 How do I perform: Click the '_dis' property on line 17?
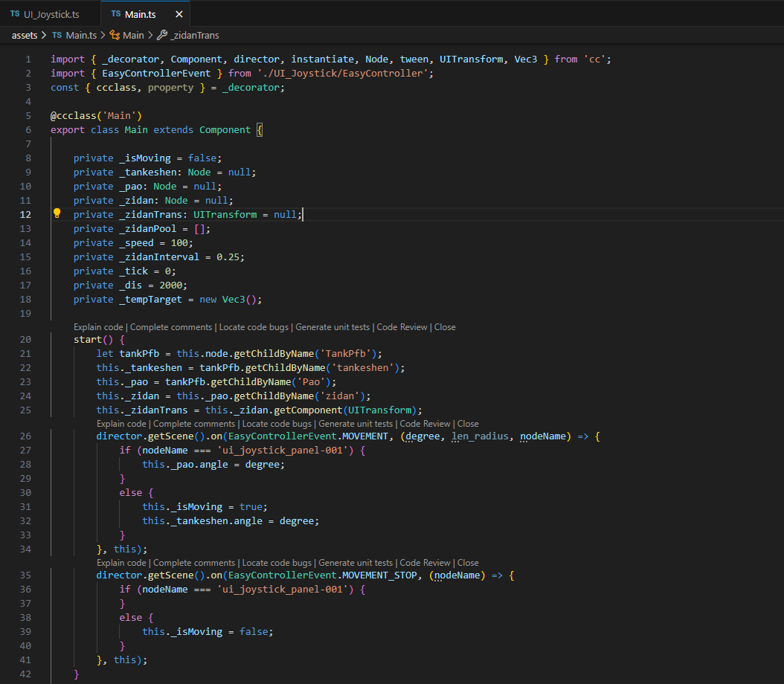130,285
